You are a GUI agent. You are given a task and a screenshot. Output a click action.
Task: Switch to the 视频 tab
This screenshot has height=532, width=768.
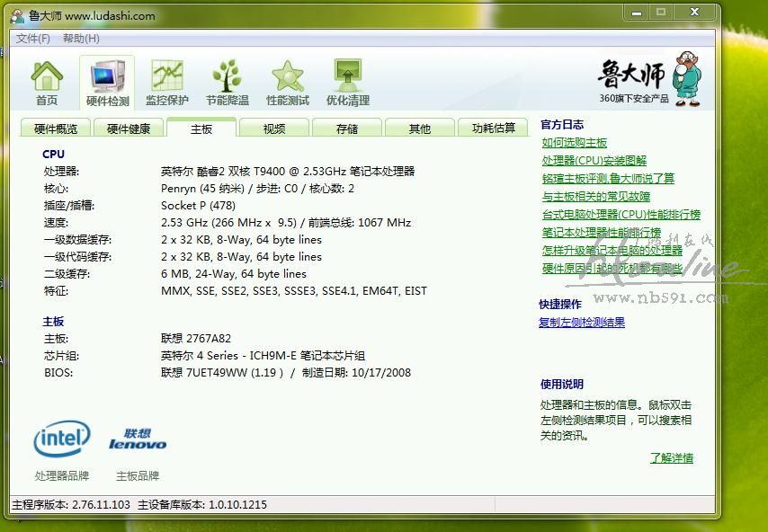[x=274, y=129]
